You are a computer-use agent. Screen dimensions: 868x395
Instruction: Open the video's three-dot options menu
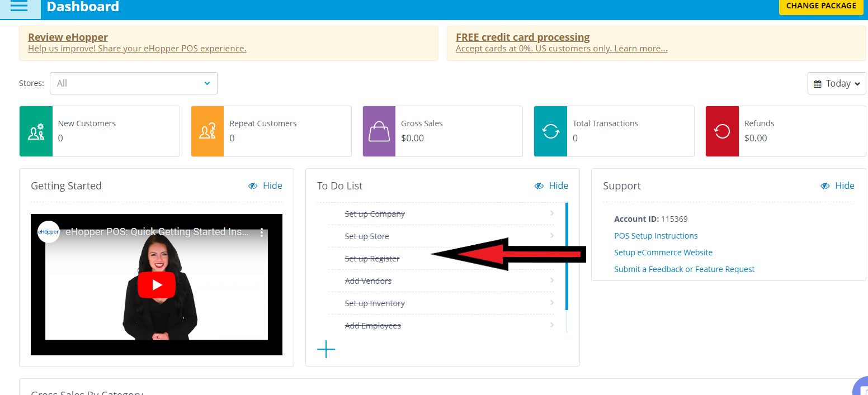pos(261,232)
